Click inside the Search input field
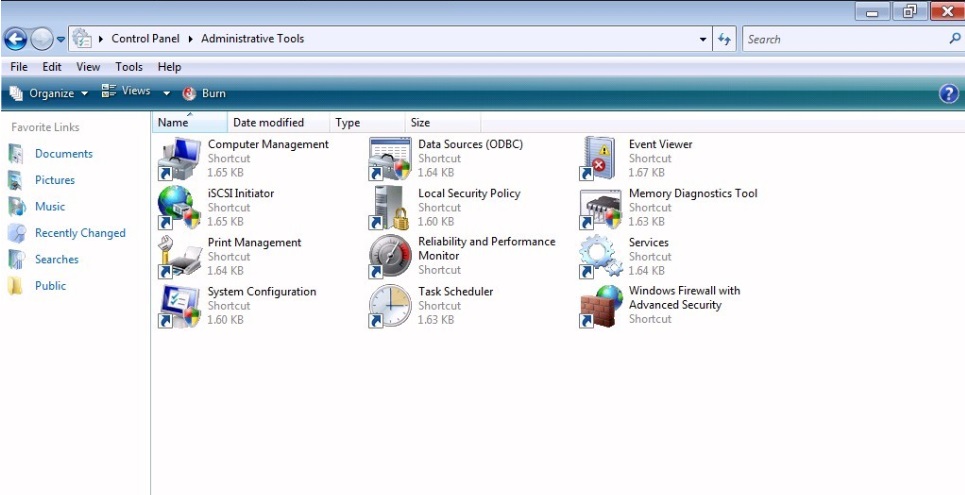The height and width of the screenshot is (495, 965). [x=842, y=39]
